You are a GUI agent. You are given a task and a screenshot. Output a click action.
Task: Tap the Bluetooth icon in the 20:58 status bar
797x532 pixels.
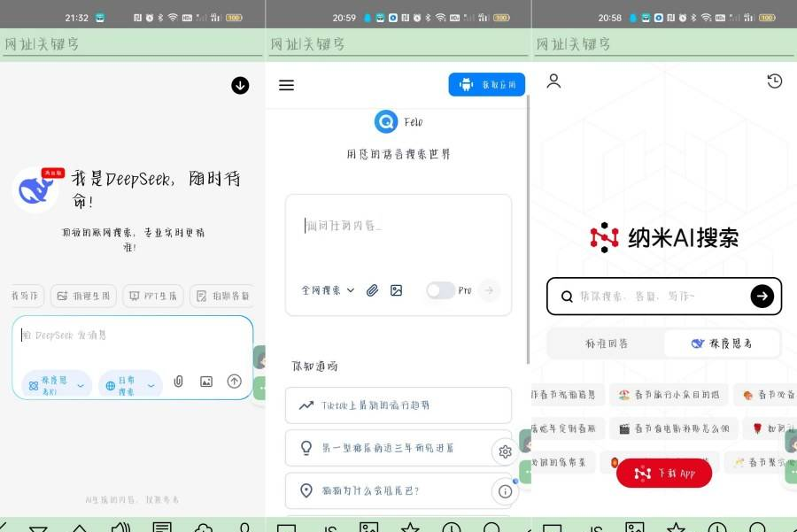693,18
